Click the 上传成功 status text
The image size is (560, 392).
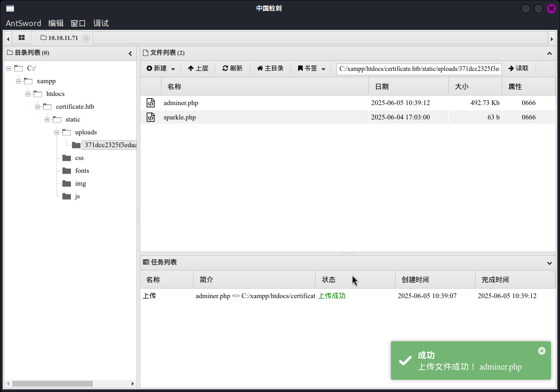pyautogui.click(x=332, y=295)
